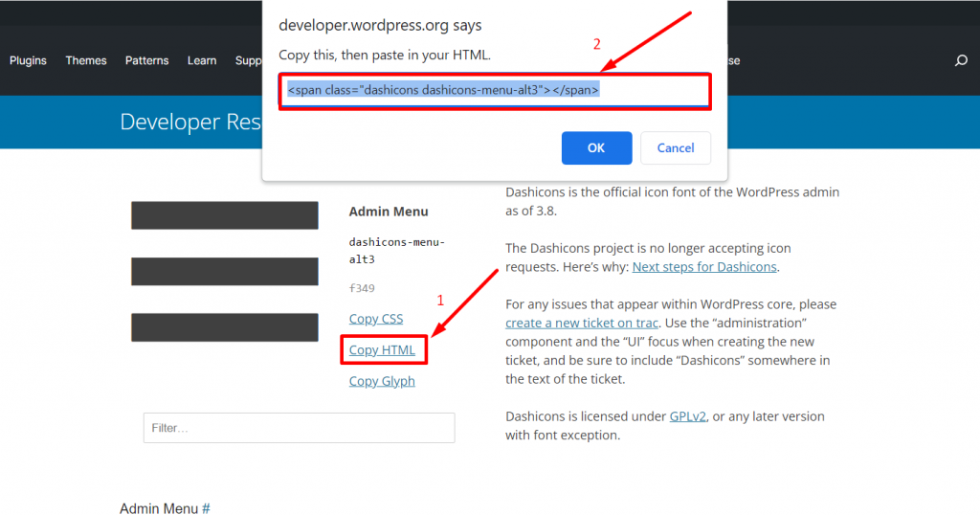Open the Themes menu item
980x515 pixels.
coord(86,60)
